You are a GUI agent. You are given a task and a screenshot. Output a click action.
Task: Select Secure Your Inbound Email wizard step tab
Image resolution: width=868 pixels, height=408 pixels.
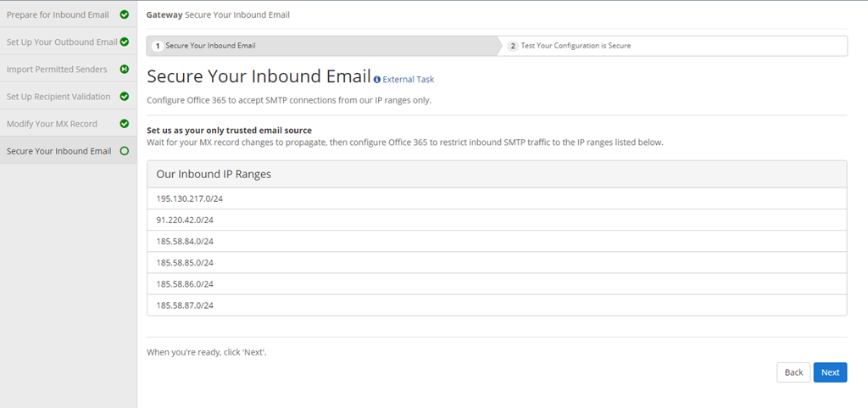(323, 46)
